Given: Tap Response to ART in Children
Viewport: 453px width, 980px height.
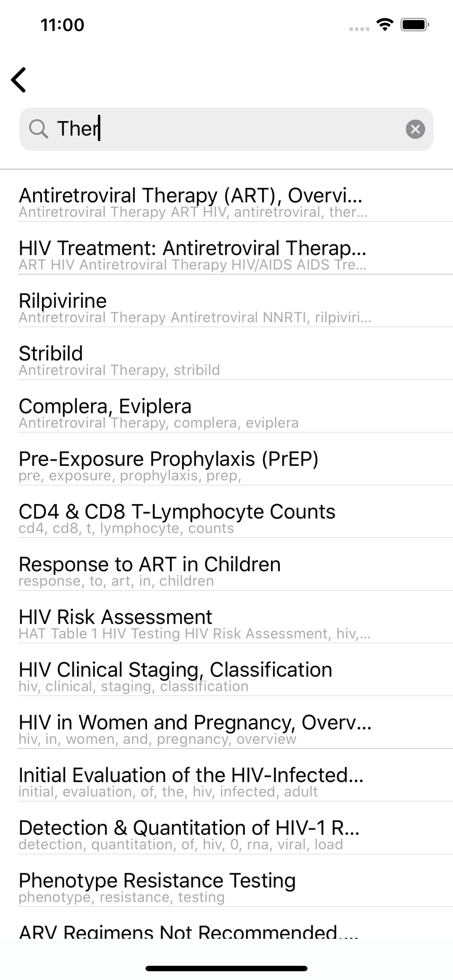Looking at the screenshot, I should 150,570.
